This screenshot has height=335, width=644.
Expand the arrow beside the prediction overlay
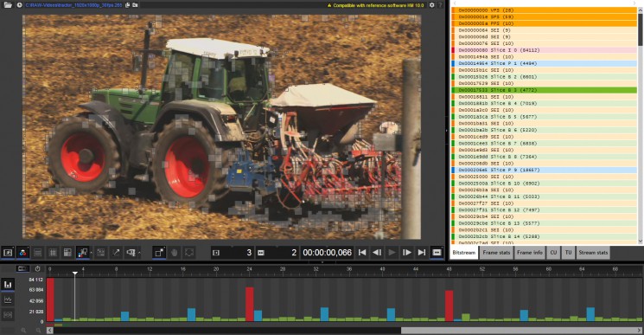pyautogui.click(x=91, y=253)
